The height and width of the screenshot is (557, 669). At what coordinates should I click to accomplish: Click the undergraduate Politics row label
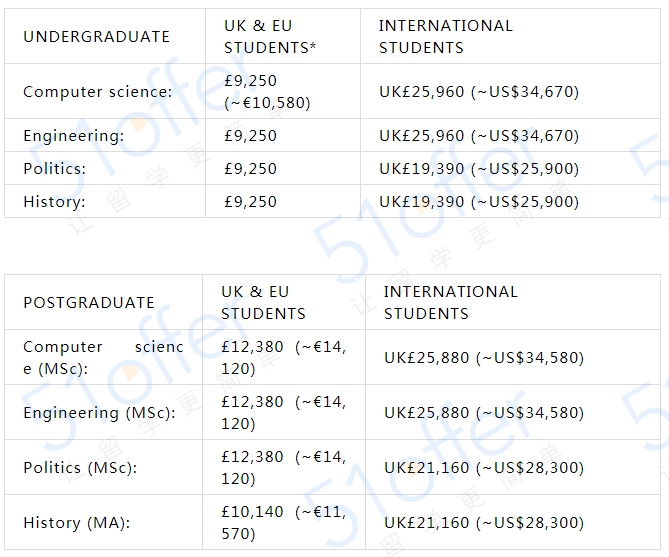(x=55, y=169)
